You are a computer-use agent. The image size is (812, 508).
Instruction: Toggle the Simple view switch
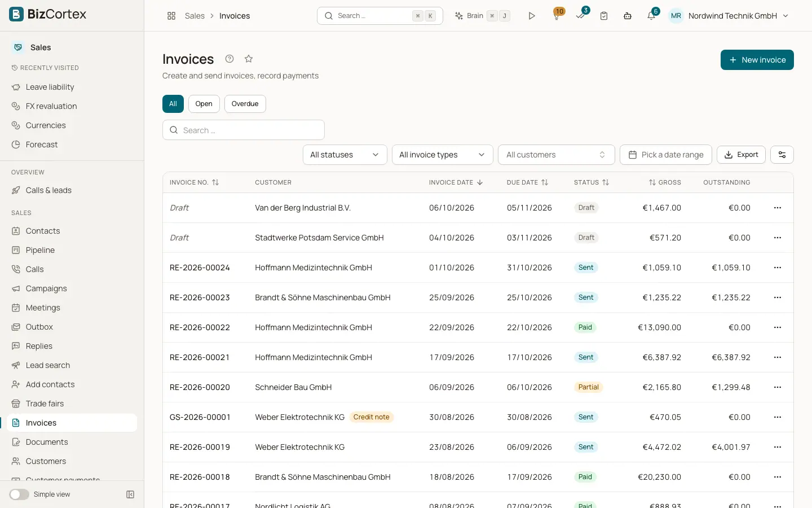tap(19, 494)
